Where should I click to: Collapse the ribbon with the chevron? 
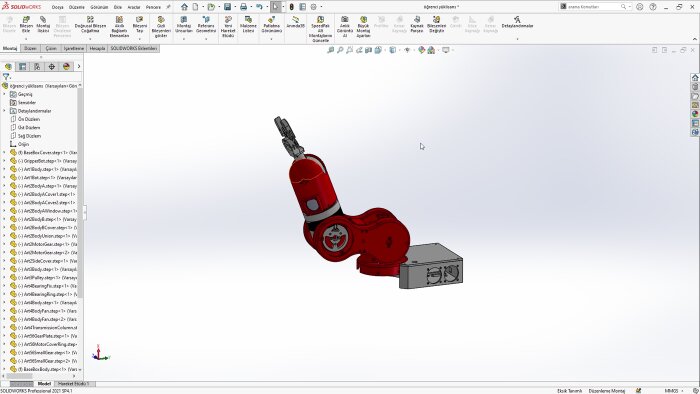tap(694, 39)
